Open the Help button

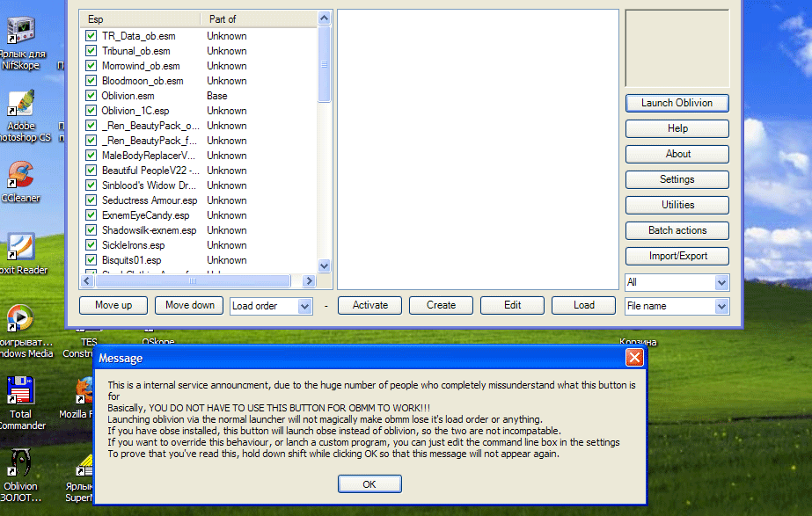(677, 128)
